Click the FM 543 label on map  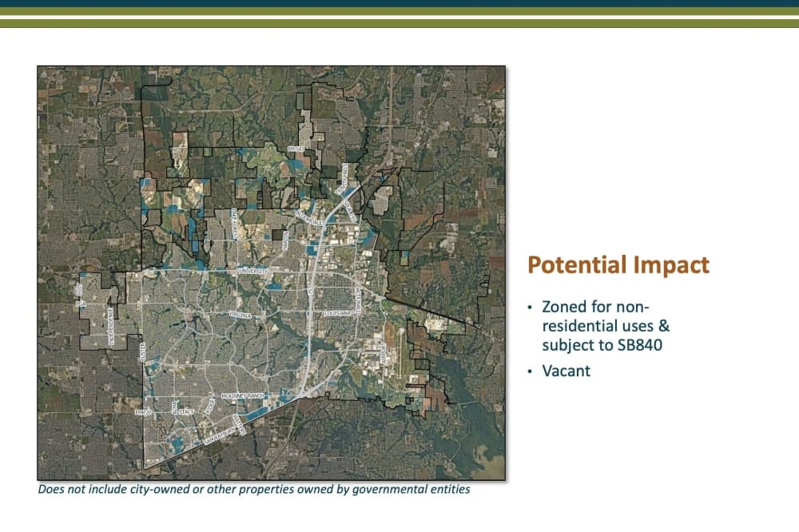[x=296, y=149]
